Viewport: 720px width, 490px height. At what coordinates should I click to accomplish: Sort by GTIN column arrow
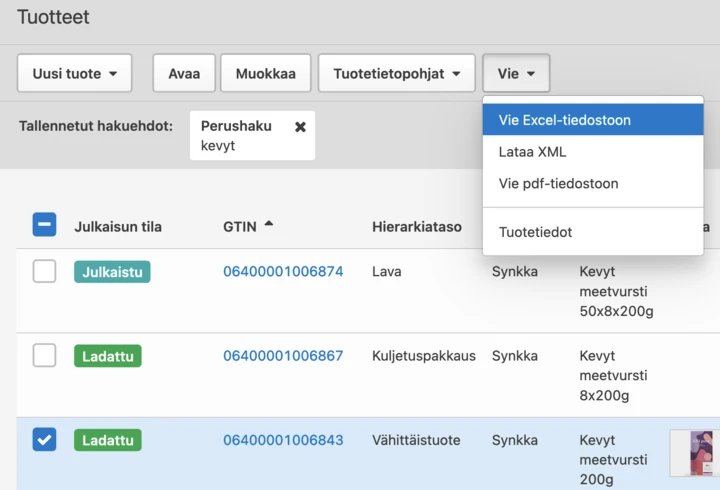[268, 226]
